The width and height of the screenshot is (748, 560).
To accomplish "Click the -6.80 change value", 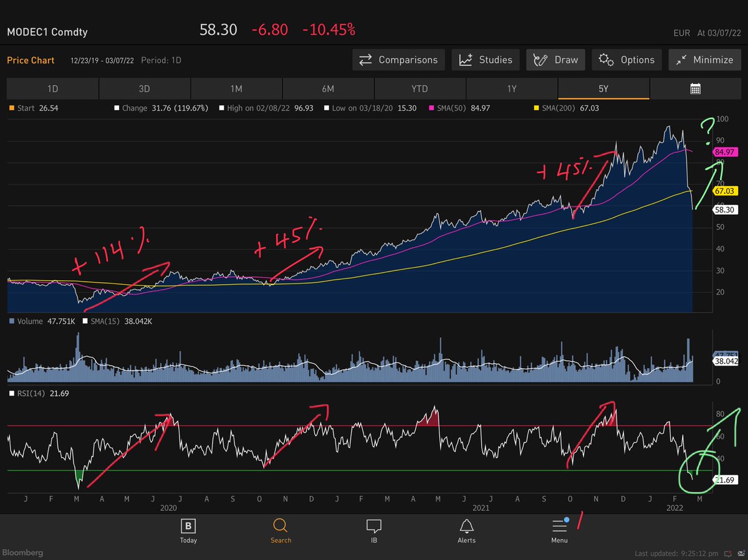I will tap(270, 29).
